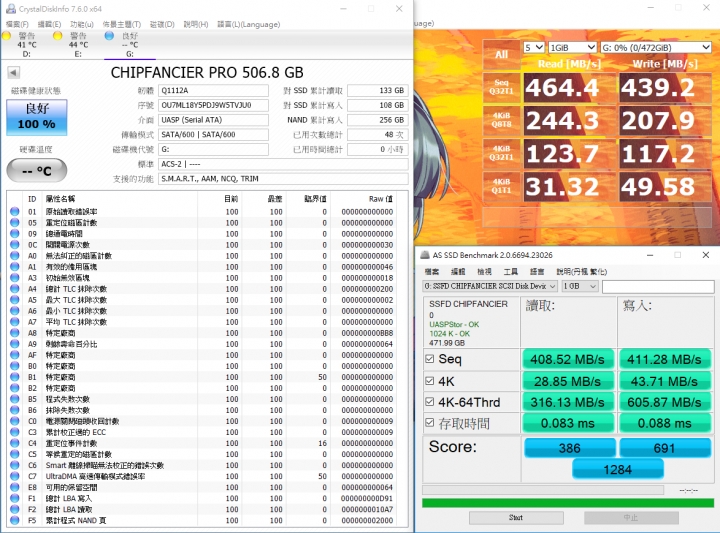Open the 說明(H) menu in CrystalDiskInfo
This screenshot has width=720, height=533.
click(196, 24)
